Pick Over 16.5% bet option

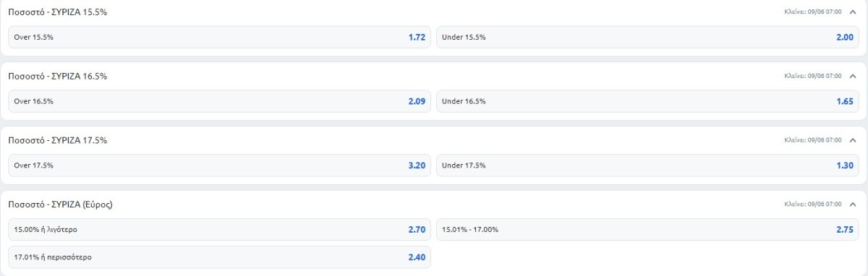click(x=220, y=101)
